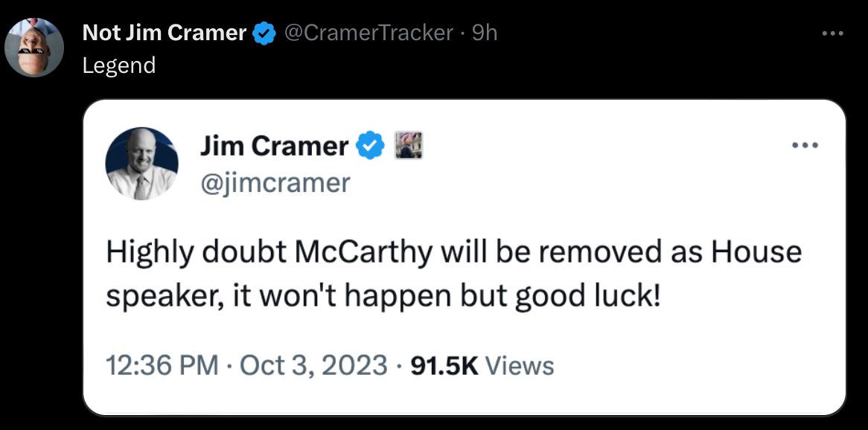Click the blue verified badge beside Not Jim Cramer

(x=264, y=33)
